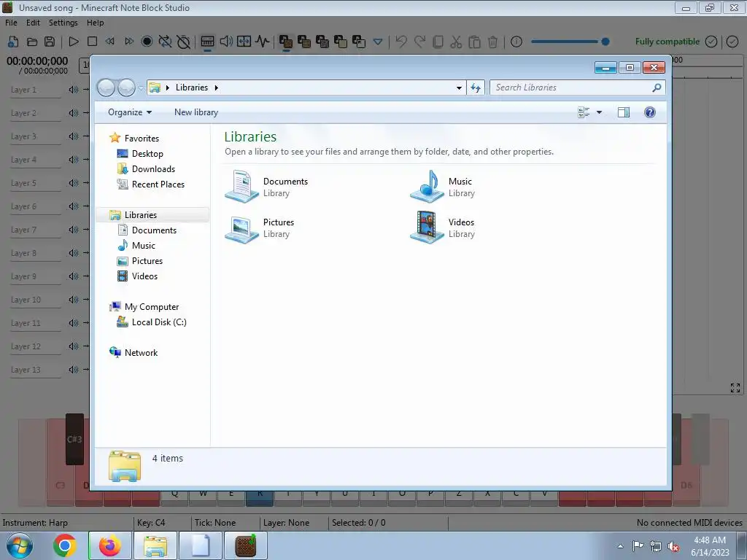Click the Windows Start button
The width and height of the screenshot is (747, 560).
pos(20,545)
